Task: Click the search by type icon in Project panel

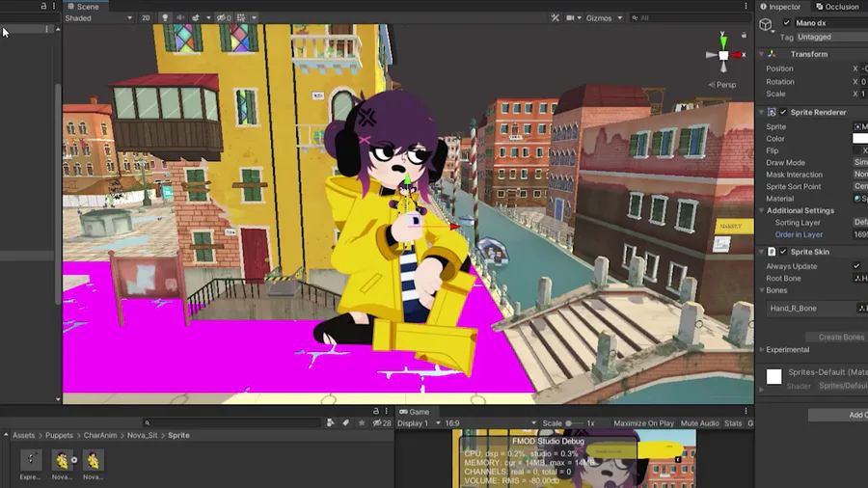Action: (x=331, y=423)
